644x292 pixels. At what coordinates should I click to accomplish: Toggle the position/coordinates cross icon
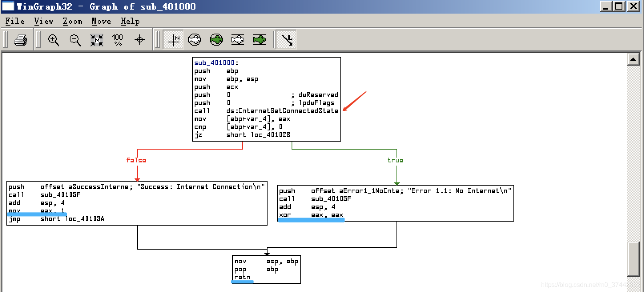pyautogui.click(x=173, y=40)
